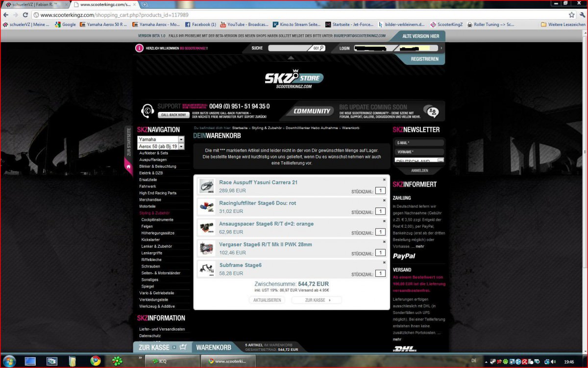The width and height of the screenshot is (588, 368).
Task: Open Subframe Stage6 product thumbnail
Action: tap(207, 269)
